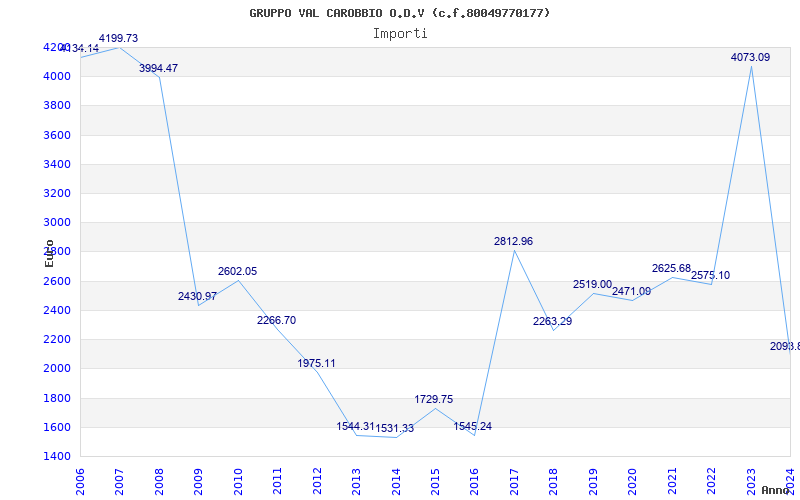The width and height of the screenshot is (800, 500).
Task: Click the 4134.14 value label
Action: click(80, 48)
